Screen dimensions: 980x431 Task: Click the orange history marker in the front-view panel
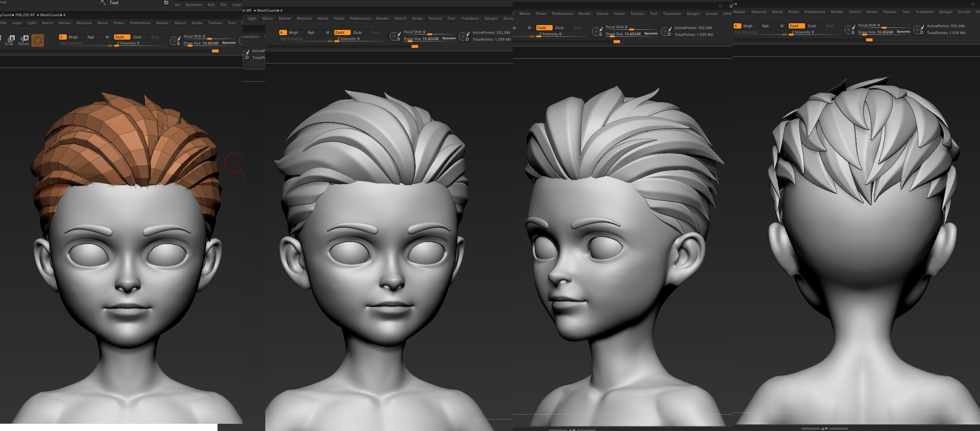click(415, 46)
